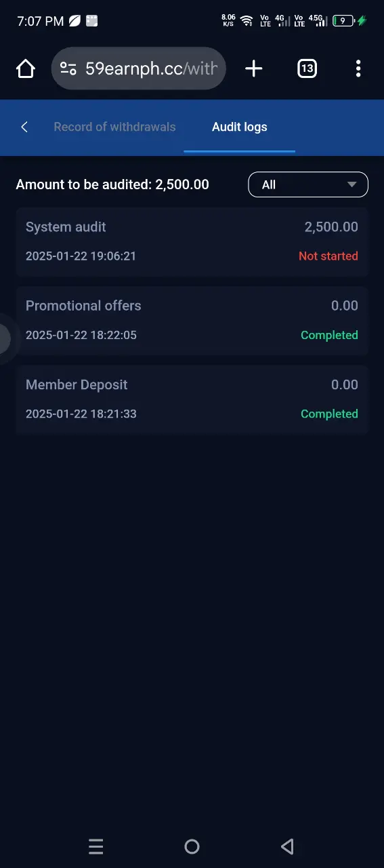Image resolution: width=384 pixels, height=868 pixels.
Task: Open the System audit log entry
Action: (192, 241)
